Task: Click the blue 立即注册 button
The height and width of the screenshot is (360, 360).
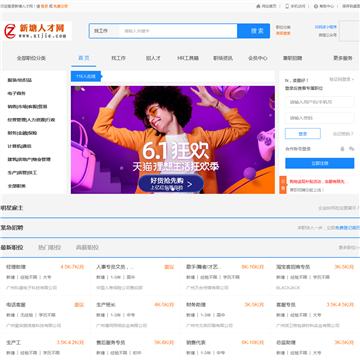Action: [319, 163]
